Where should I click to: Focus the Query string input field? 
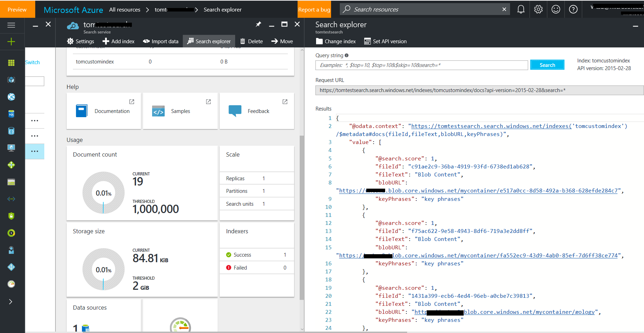[x=421, y=65]
